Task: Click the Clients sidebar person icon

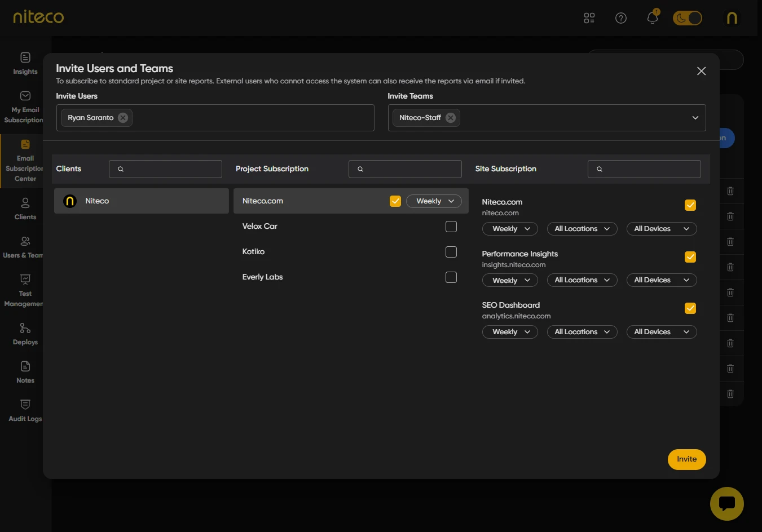Action: 25,203
